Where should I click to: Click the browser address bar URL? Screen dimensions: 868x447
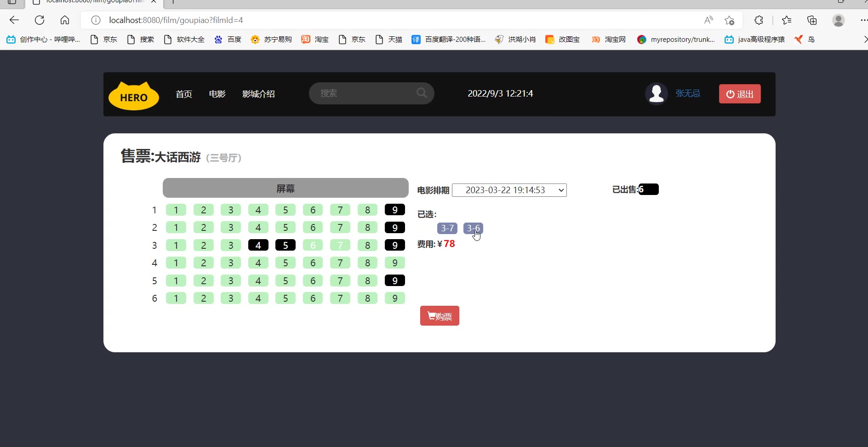[x=176, y=20]
